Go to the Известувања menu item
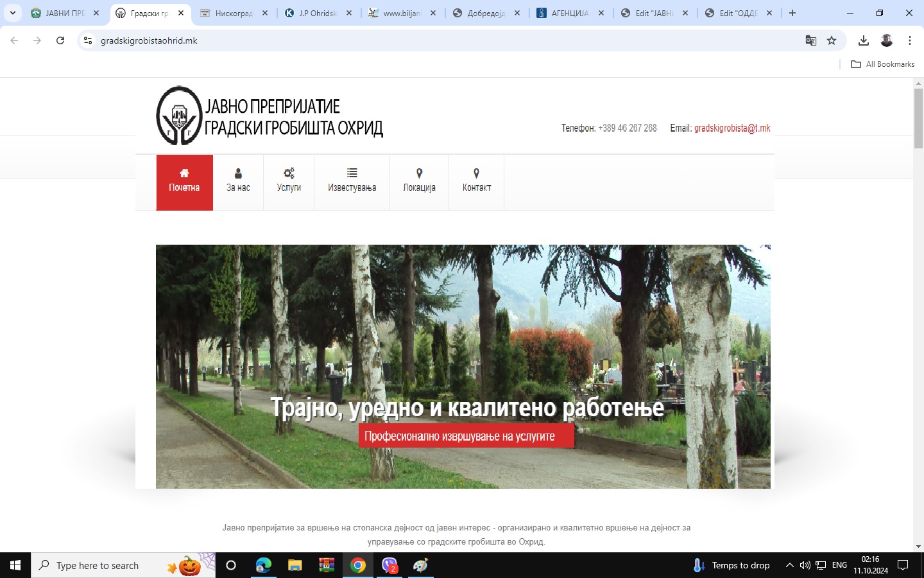Viewport: 924px width, 578px height. (x=352, y=182)
